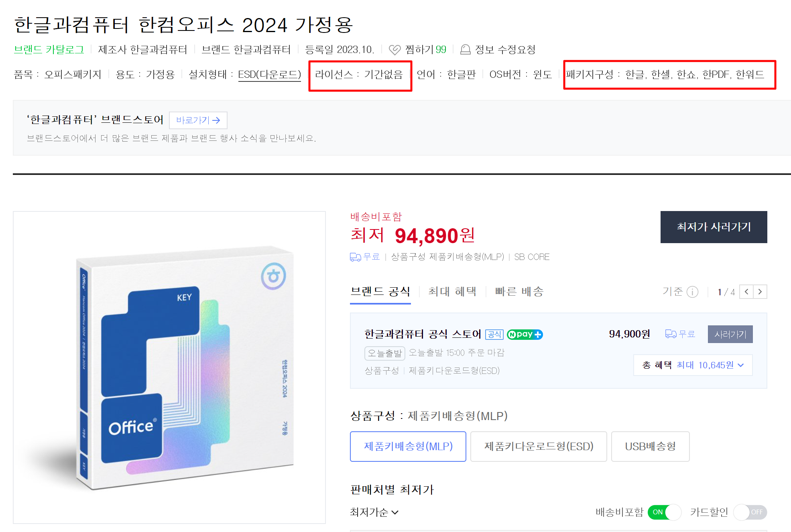The width and height of the screenshot is (791, 532).
Task: Go back with the left pagination arrow
Action: [x=746, y=292]
